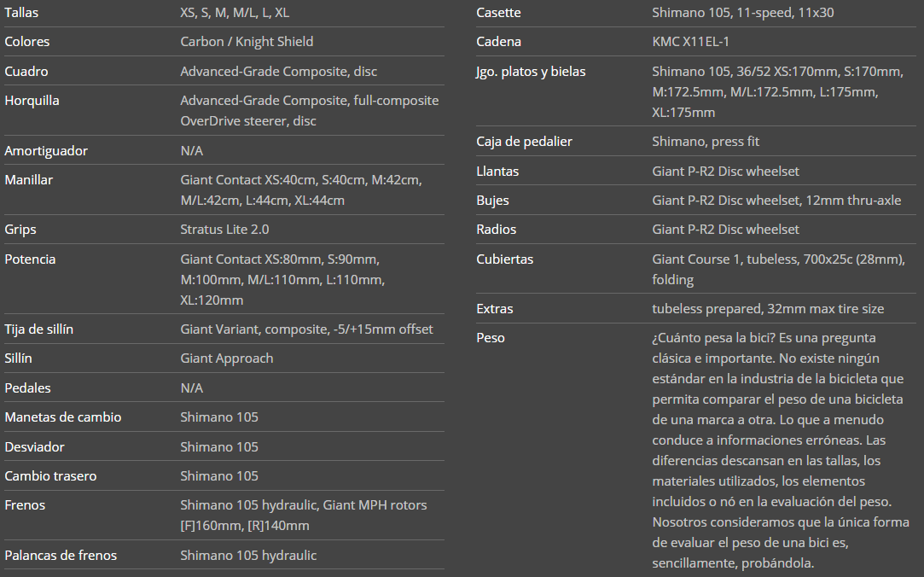
Task: Click the Stratus Lite 2.0 grips value
Action: (224, 230)
